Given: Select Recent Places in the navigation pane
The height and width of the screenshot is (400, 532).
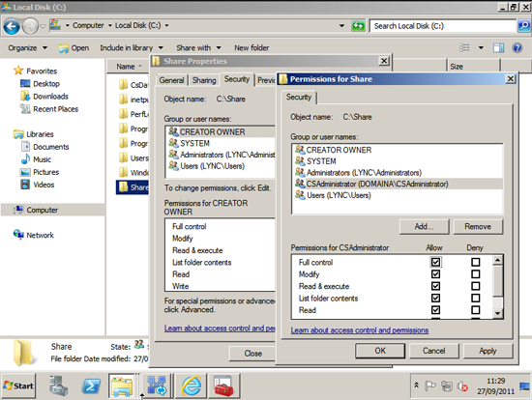Looking at the screenshot, I should (56, 109).
